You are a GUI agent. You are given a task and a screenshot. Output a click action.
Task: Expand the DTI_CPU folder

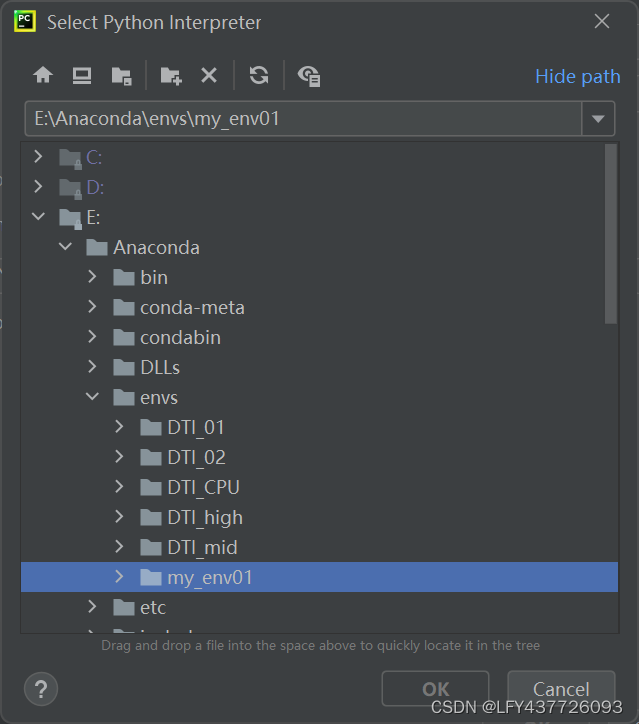119,487
